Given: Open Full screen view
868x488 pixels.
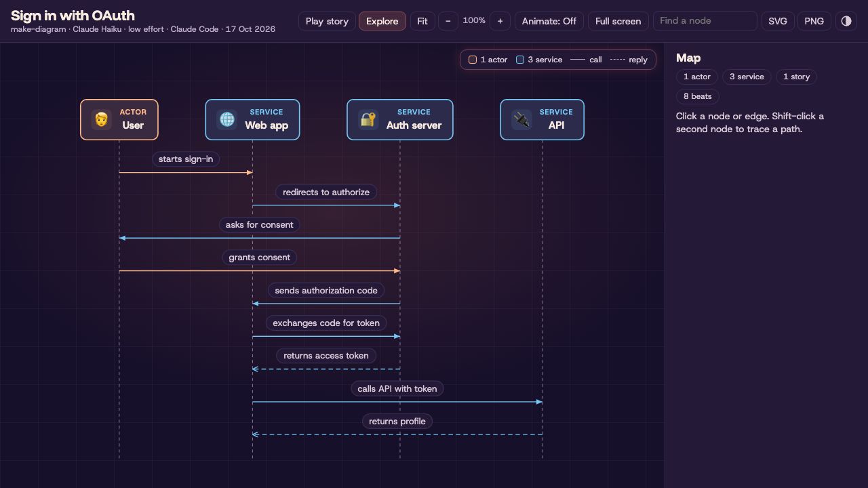Looking at the screenshot, I should tap(618, 21).
